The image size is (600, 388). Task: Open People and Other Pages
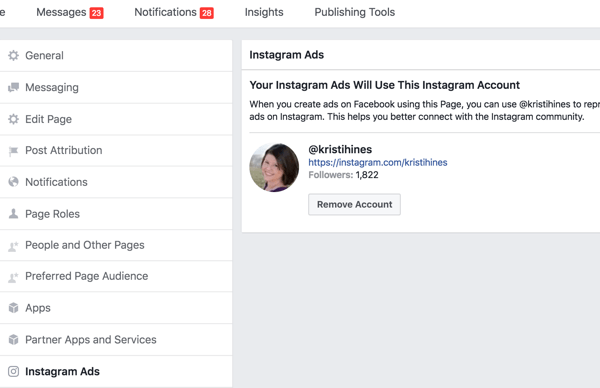click(116, 245)
